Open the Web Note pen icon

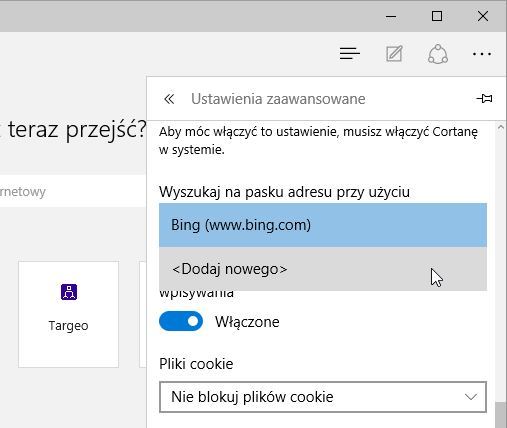point(394,54)
